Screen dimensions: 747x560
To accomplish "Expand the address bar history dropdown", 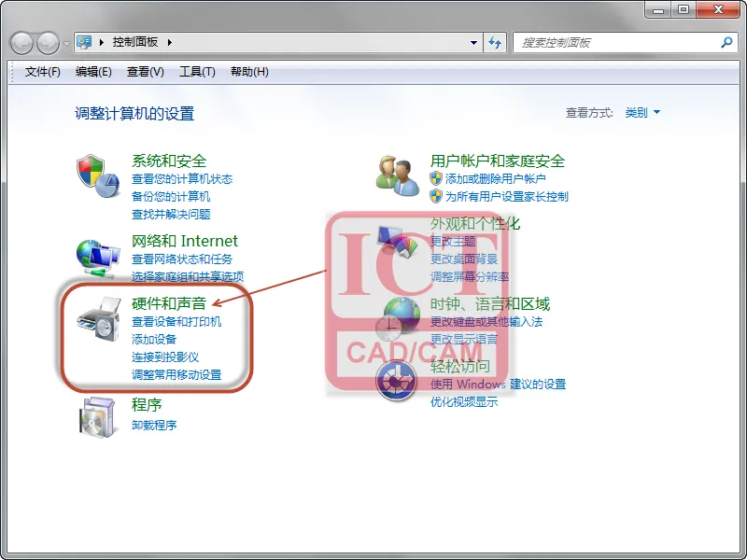I will [473, 43].
